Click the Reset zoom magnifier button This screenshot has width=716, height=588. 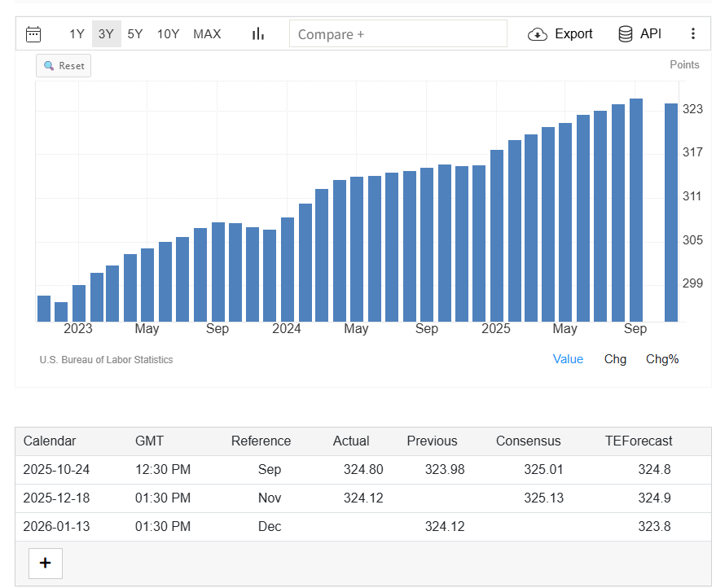(64, 66)
